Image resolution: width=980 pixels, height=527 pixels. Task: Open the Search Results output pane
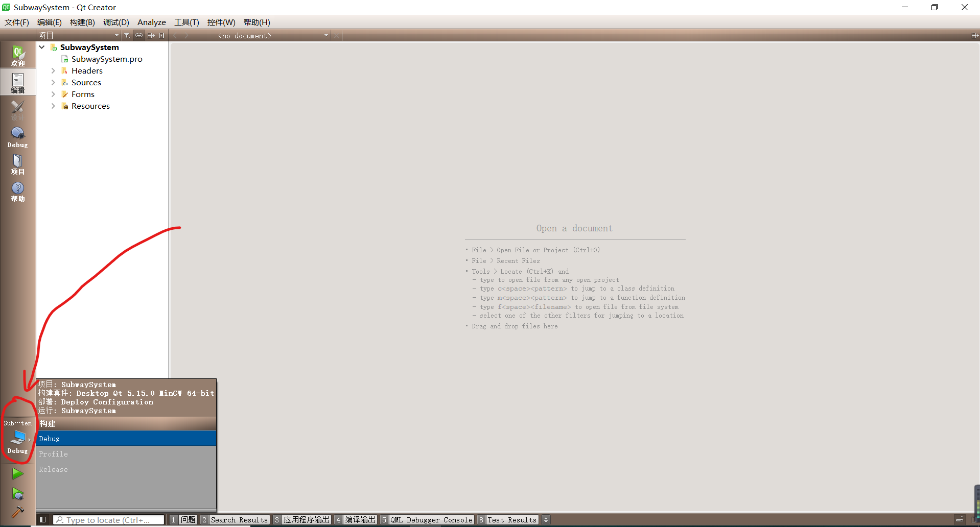(235, 520)
